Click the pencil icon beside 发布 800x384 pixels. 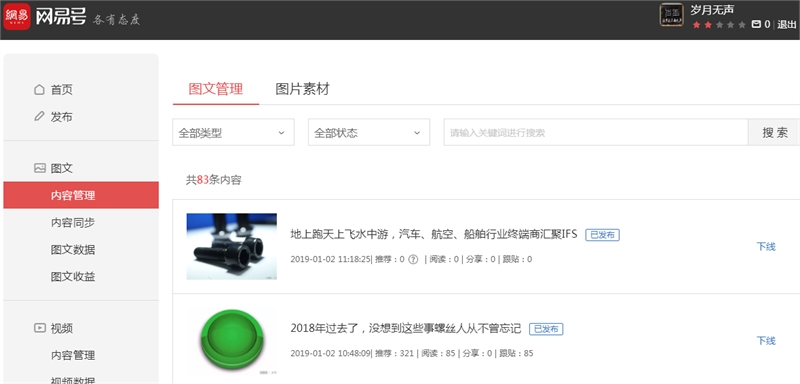click(x=39, y=116)
